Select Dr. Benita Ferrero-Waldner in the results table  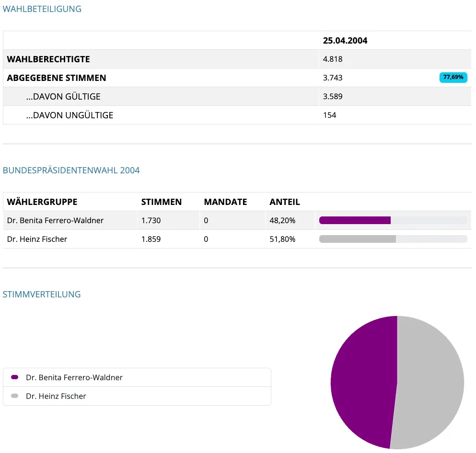55,220
